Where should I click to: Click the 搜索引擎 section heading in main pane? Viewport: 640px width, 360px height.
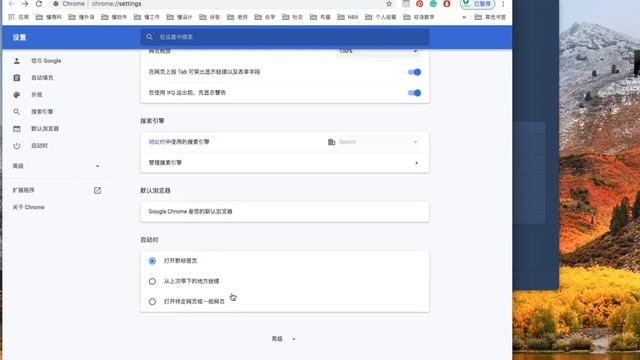click(152, 121)
